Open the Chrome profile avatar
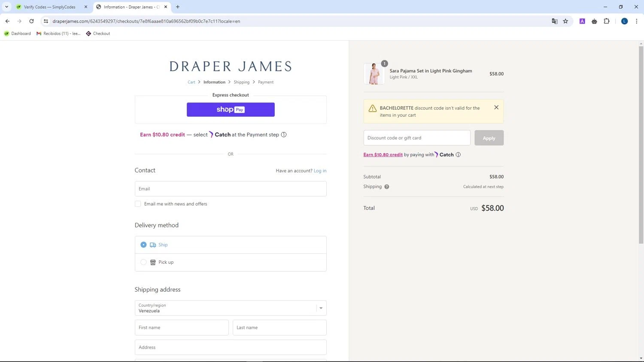Screen dimensions: 644x362 (624, 21)
